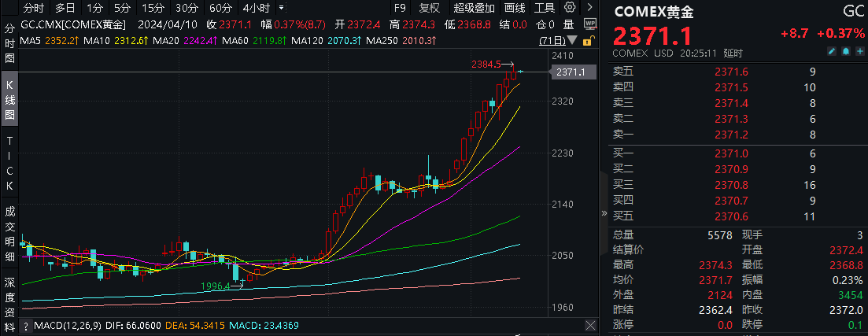Click the 量 volume label in header
This screenshot has height=336, width=868.
pos(568,24)
